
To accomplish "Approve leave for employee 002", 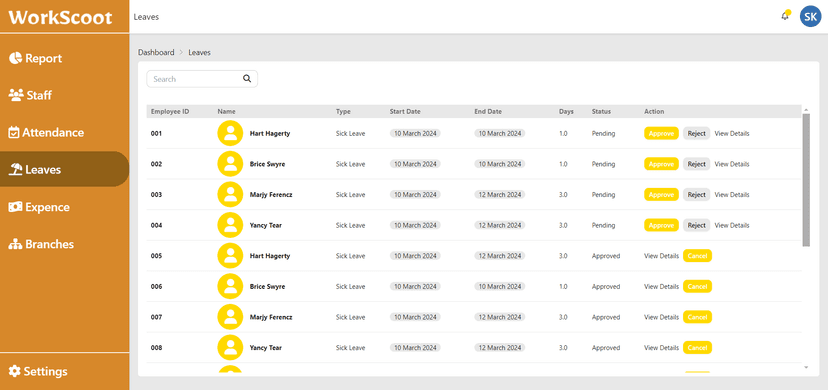I will click(x=661, y=164).
